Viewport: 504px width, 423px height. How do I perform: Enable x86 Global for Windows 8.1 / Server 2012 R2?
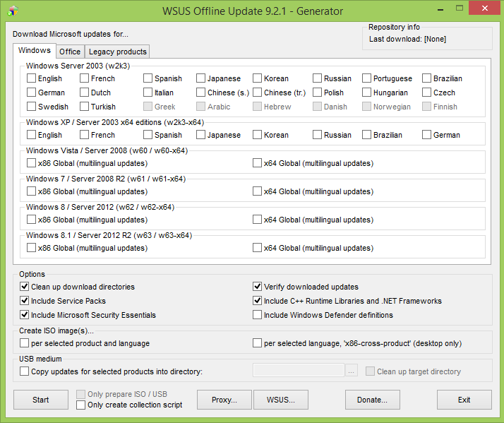(x=32, y=248)
